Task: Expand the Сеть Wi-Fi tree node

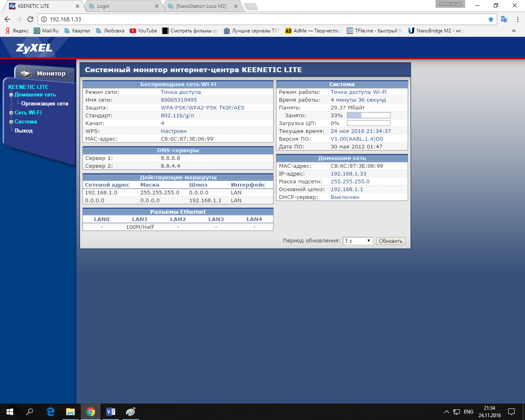Action: coord(11,113)
